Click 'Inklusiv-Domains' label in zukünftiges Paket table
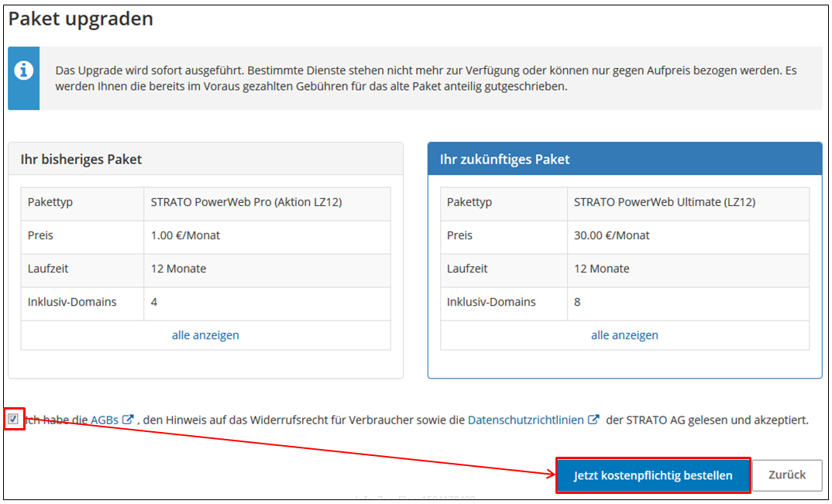 coord(491,303)
